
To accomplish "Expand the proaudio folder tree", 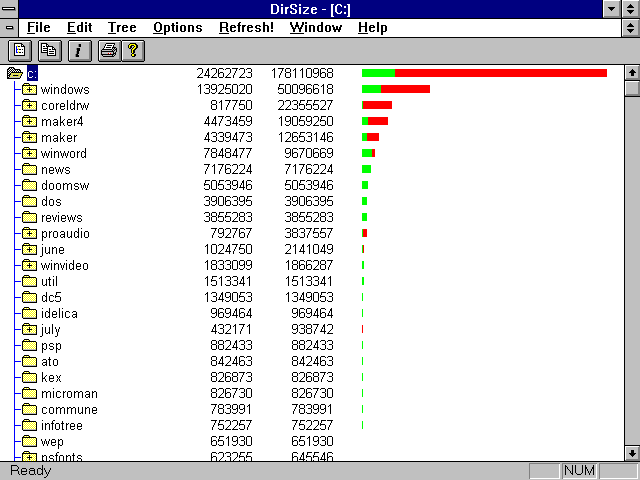I will tap(29, 233).
